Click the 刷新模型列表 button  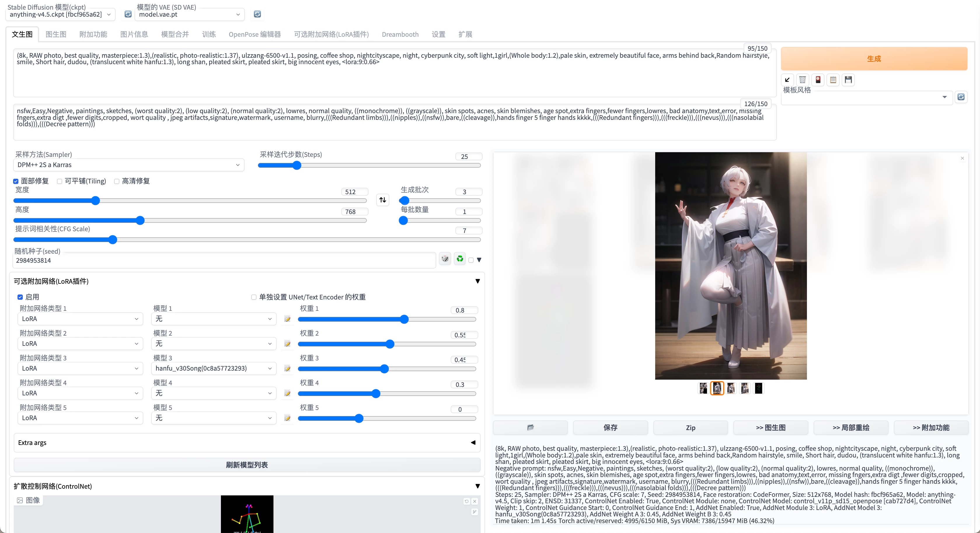coord(247,464)
